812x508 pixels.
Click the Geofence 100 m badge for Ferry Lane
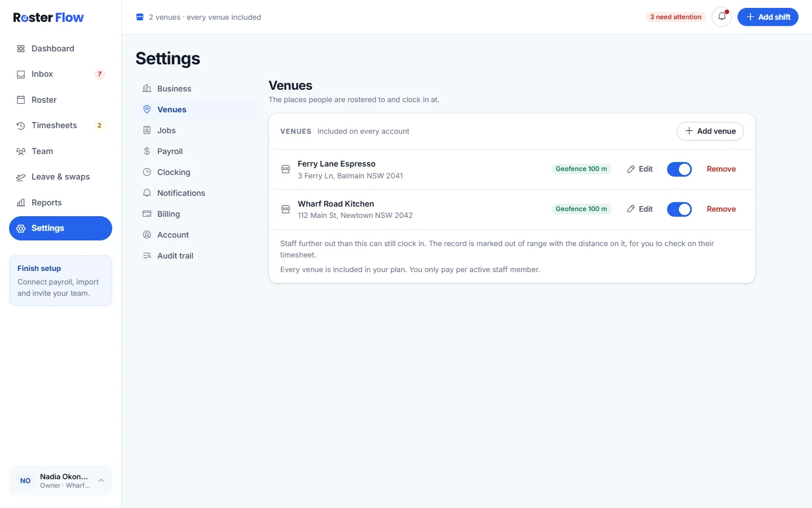click(x=581, y=169)
